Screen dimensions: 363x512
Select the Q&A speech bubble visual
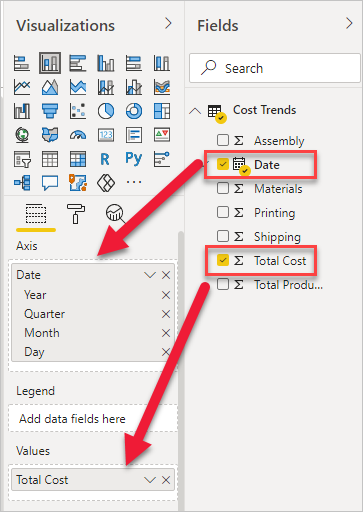tap(50, 183)
